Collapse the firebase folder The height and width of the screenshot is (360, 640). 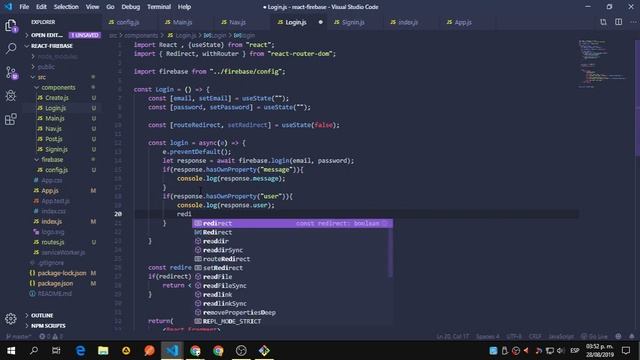pyautogui.click(x=52, y=160)
